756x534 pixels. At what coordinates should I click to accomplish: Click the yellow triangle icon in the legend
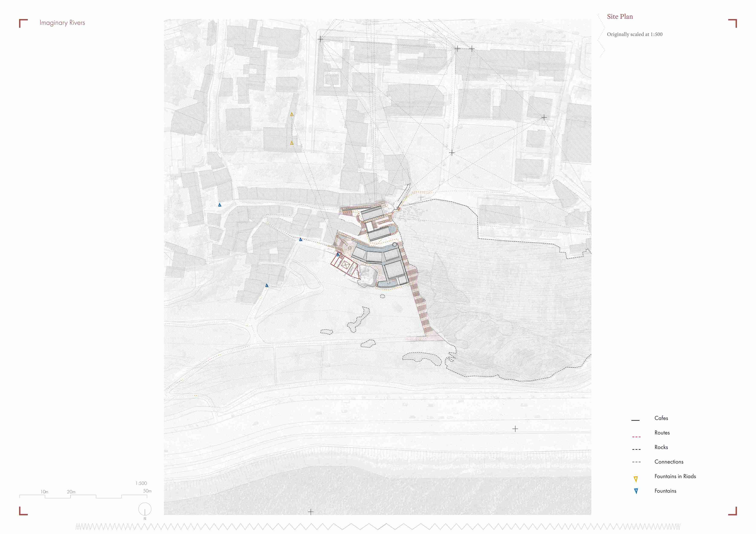[x=636, y=479]
